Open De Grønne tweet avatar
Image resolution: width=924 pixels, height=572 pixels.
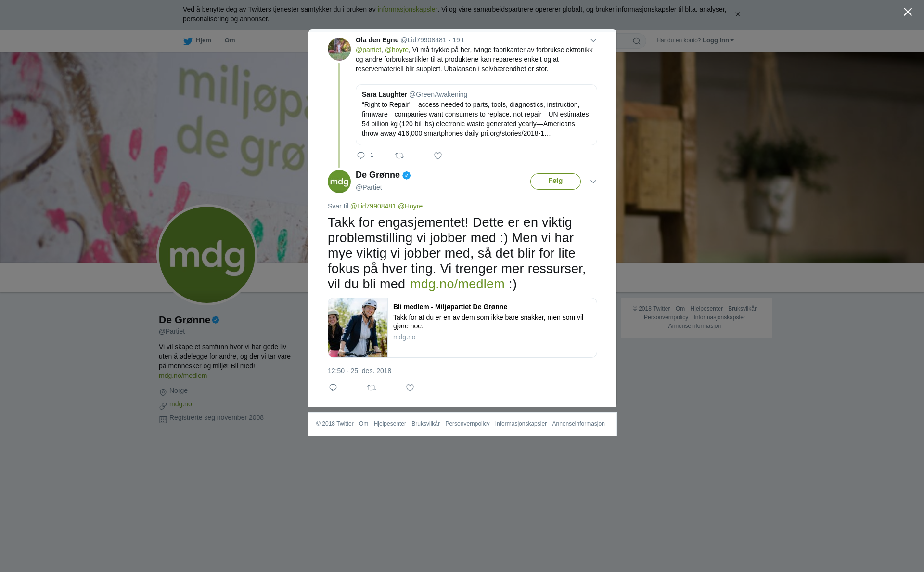pyautogui.click(x=339, y=182)
